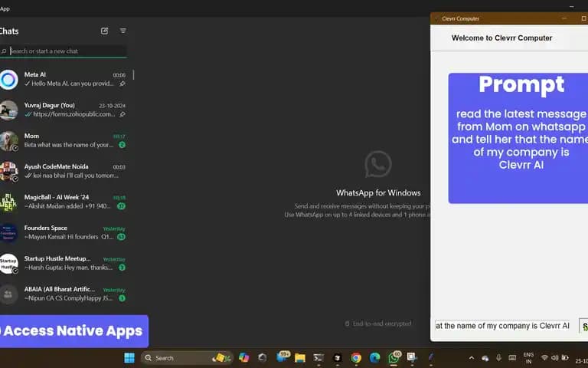This screenshot has height=368, width=588.
Task: Click the send button in Clevrr Computer
Action: pos(584,326)
